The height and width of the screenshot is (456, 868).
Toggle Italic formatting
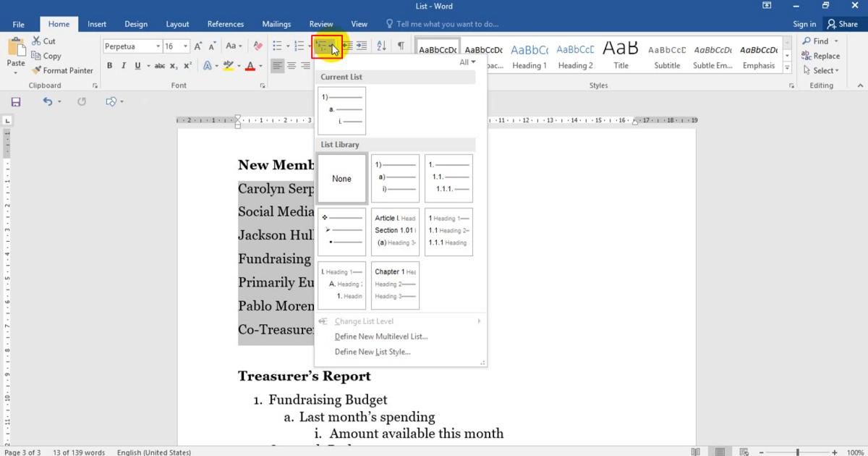[124, 66]
